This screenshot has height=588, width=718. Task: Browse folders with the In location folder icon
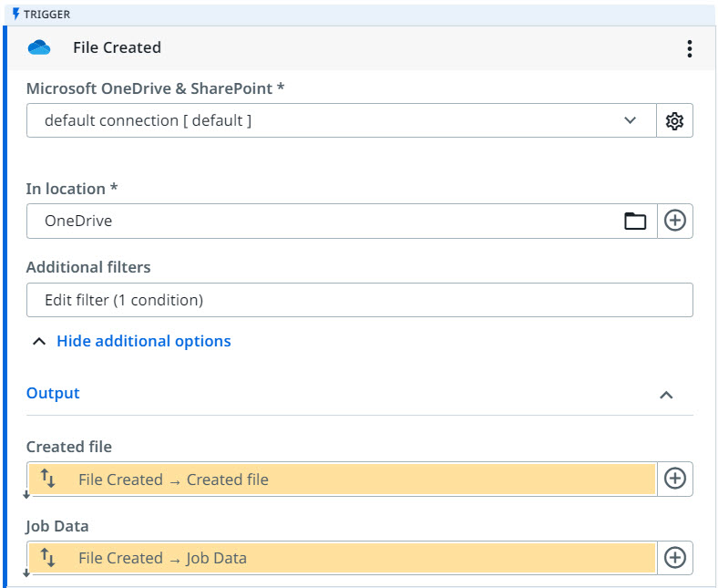click(634, 221)
